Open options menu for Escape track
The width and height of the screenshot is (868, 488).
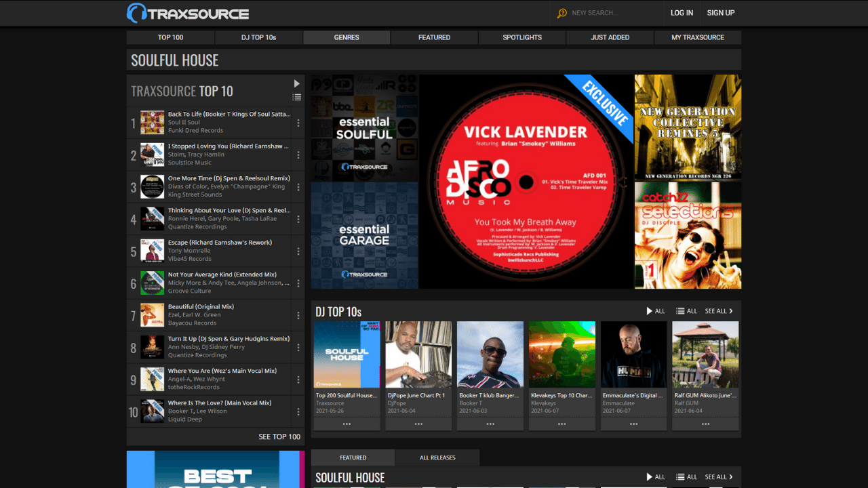[x=298, y=251]
